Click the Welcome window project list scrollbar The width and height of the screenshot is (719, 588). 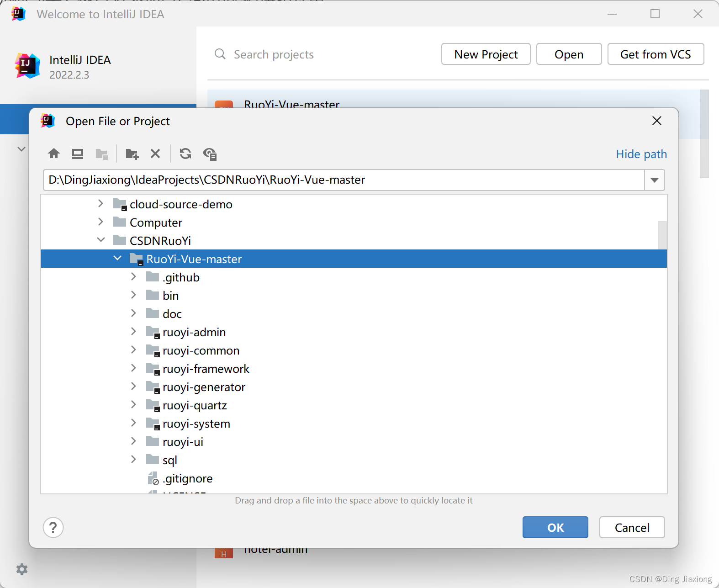click(704, 133)
